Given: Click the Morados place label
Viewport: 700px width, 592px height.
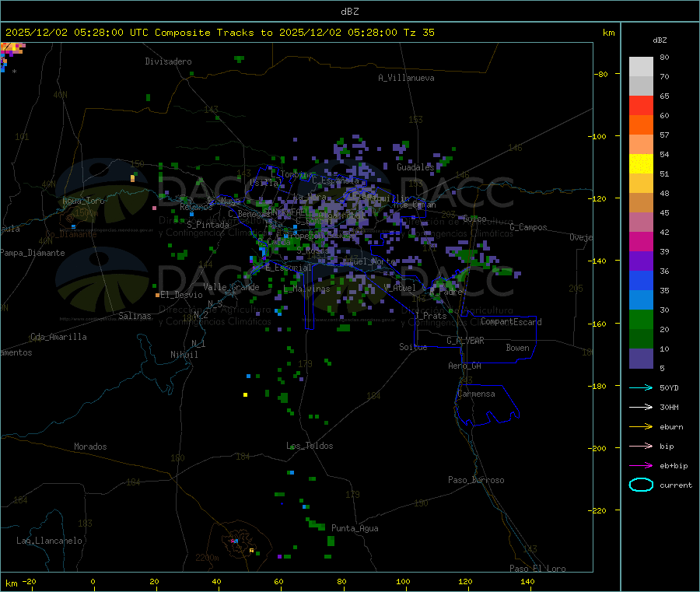Looking at the screenshot, I should coord(91,447).
